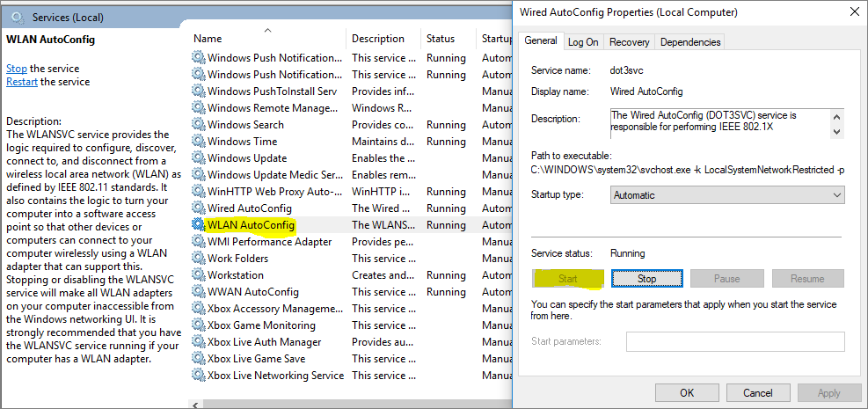This screenshot has height=409, width=868.
Task: Click gear icon beside Windows PushToInstall Serv
Action: 198,91
